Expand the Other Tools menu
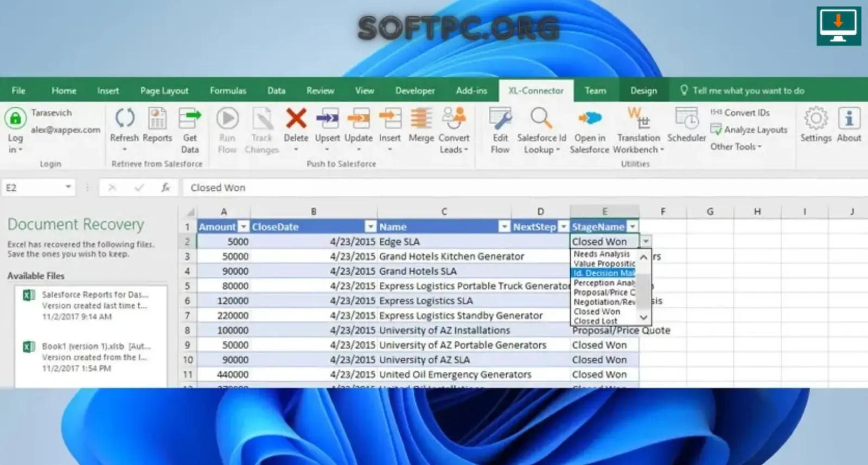 pos(736,146)
